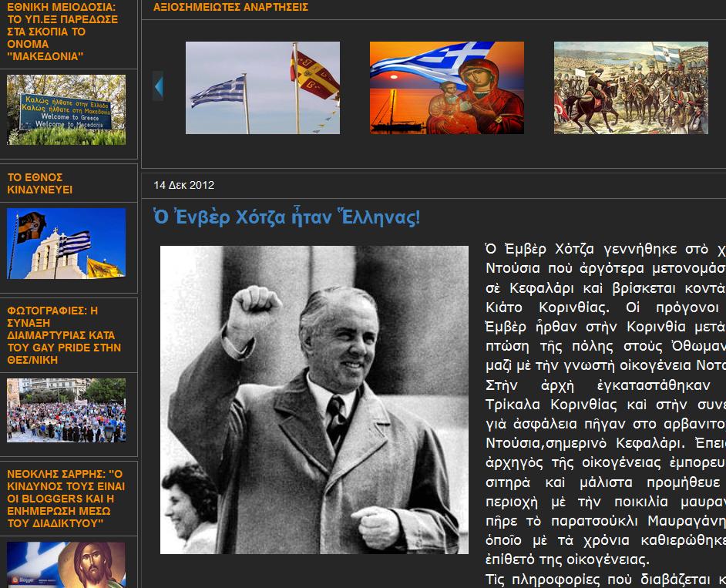Image resolution: width=726 pixels, height=588 pixels.
Task: Open the 'ΤΟ ΕΘΝΟΣ ΚΙΝΔΥΝΕΥΕΙ' sidebar link
Action: coord(40,183)
